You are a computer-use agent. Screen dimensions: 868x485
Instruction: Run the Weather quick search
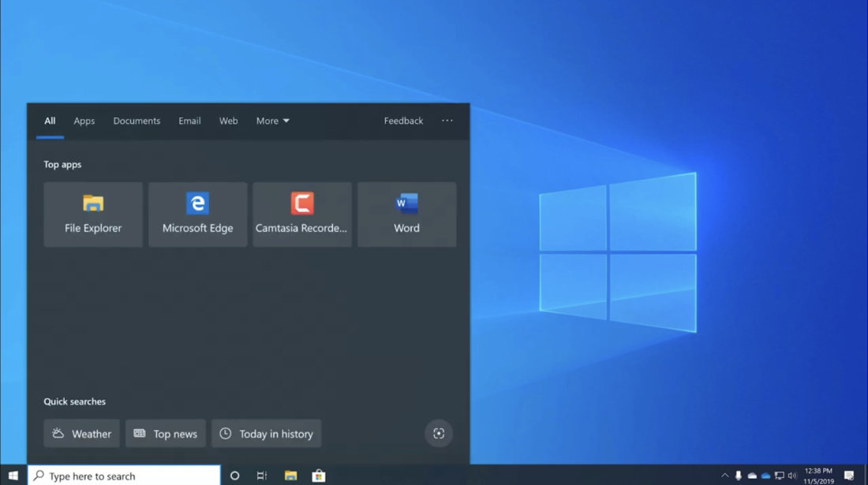pos(81,434)
